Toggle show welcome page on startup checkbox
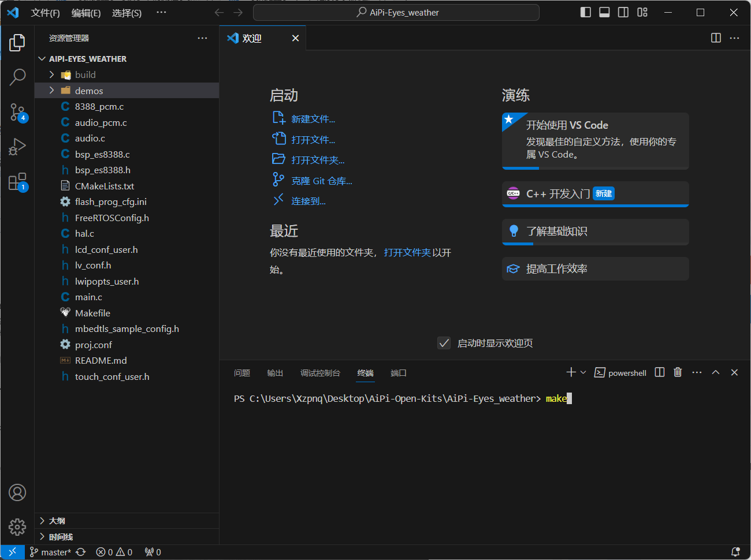This screenshot has width=751, height=560. coord(444,343)
